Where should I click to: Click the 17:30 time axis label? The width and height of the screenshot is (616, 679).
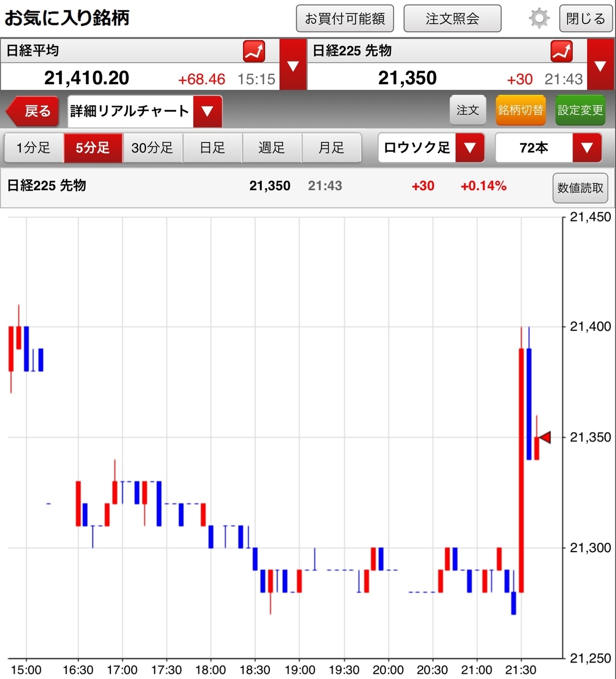click(166, 671)
